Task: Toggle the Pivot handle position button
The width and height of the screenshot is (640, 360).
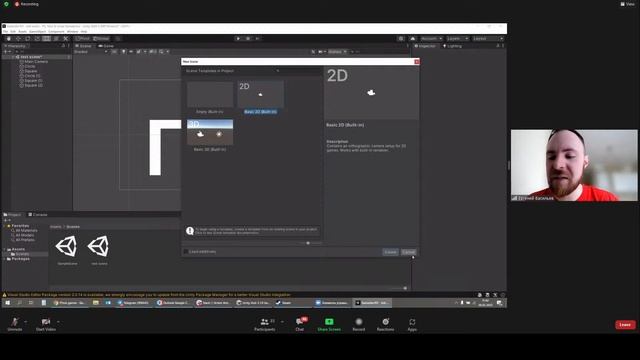Action: (x=83, y=38)
